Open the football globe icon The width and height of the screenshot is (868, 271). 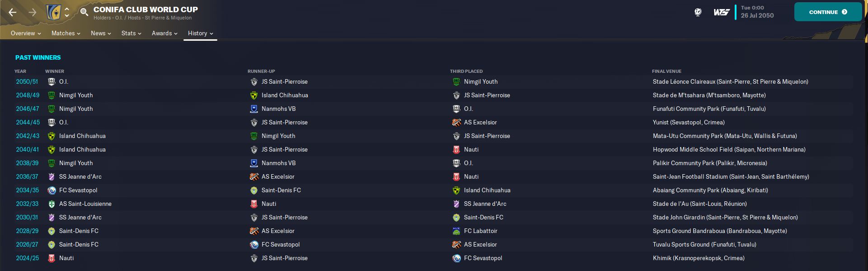(698, 12)
